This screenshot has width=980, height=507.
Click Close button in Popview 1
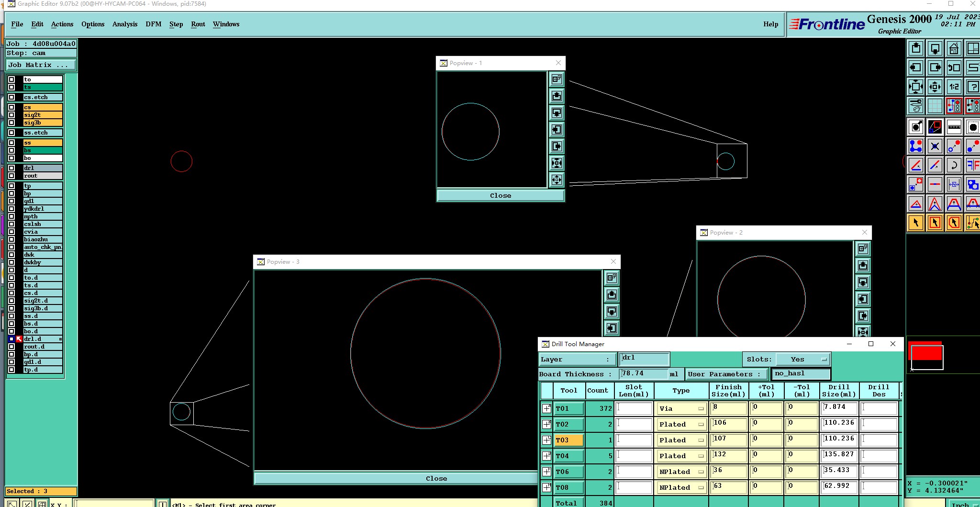tap(501, 195)
